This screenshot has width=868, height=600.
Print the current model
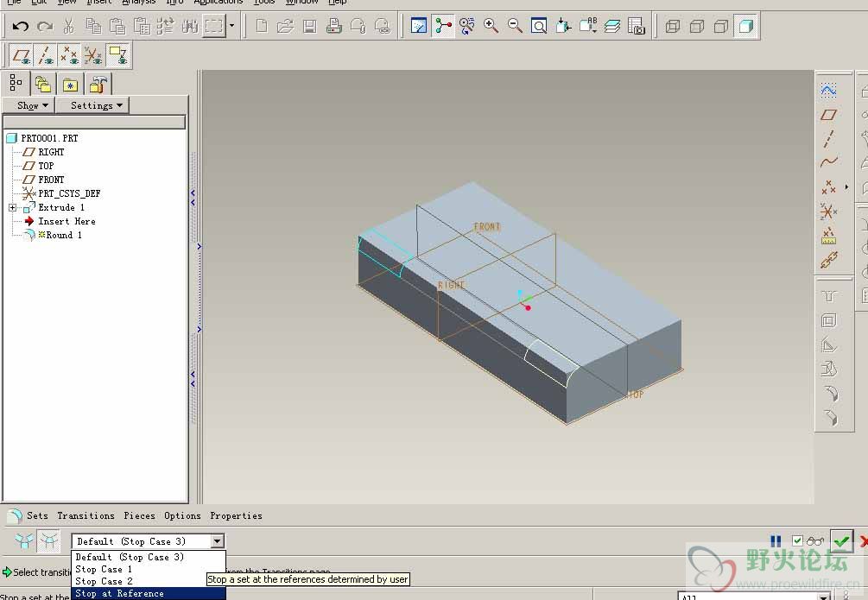coord(333,26)
